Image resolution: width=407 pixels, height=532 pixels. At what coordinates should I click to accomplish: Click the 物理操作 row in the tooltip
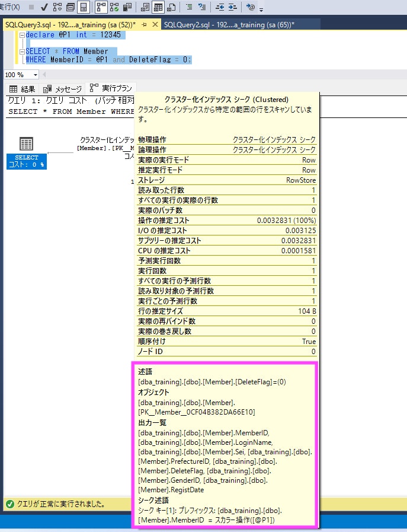click(x=226, y=140)
